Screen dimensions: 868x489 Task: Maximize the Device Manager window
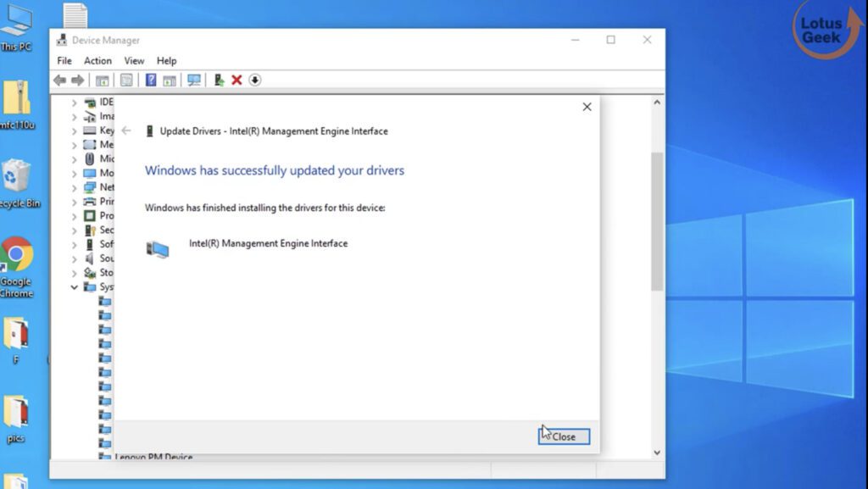610,40
